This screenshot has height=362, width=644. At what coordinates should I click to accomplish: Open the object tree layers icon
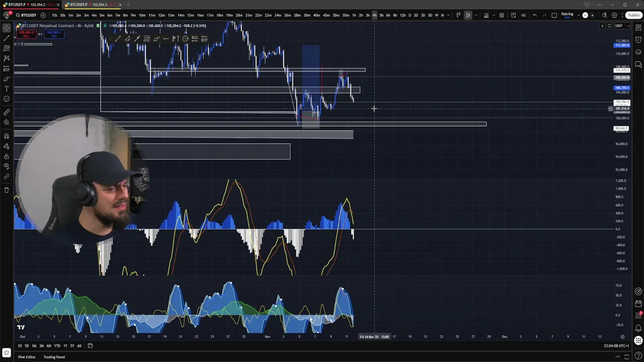pos(638,52)
